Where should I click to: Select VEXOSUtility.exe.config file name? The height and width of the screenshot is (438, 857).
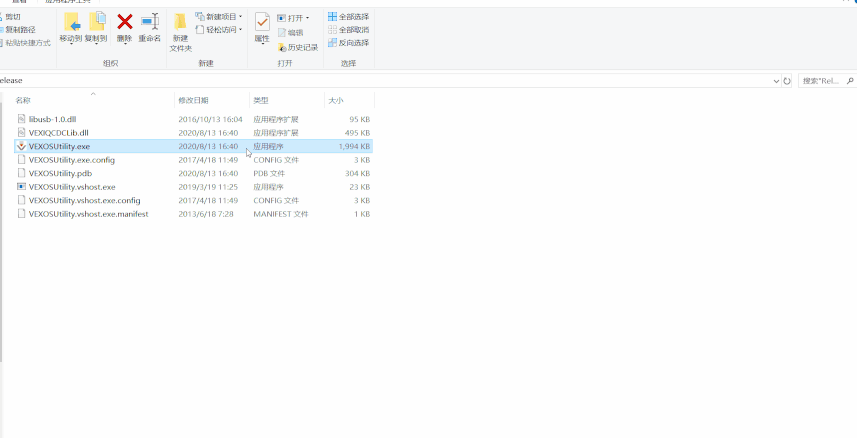coord(72,160)
